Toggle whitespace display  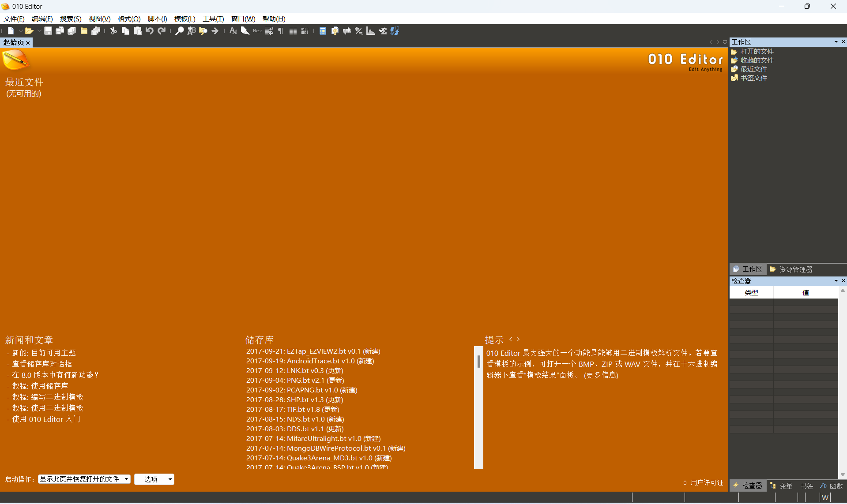point(281,30)
